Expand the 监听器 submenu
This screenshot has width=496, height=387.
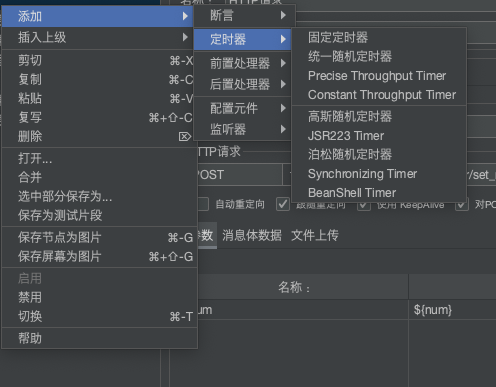[x=243, y=129]
